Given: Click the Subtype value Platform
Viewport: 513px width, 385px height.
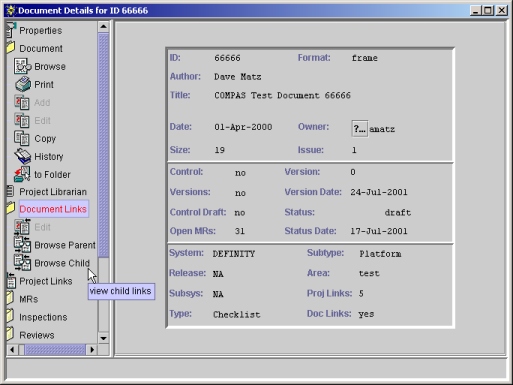Looking at the screenshot, I should pos(380,254).
